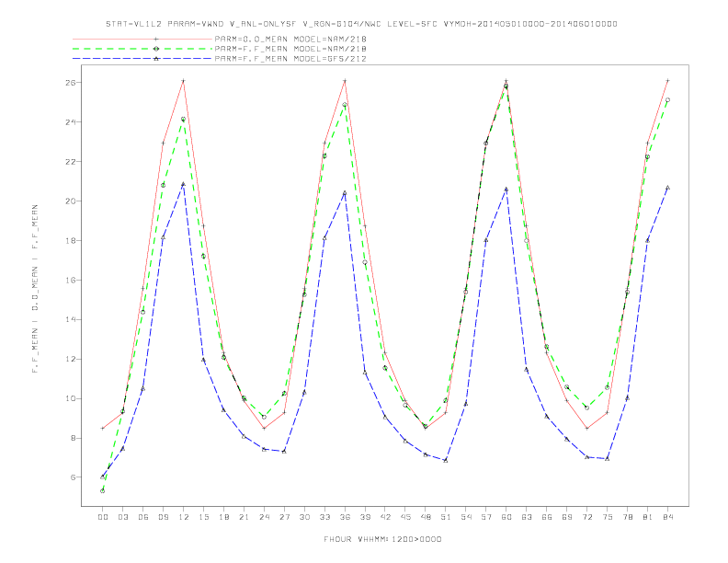Click blue GFS triangle marker at hour 84

667,187
